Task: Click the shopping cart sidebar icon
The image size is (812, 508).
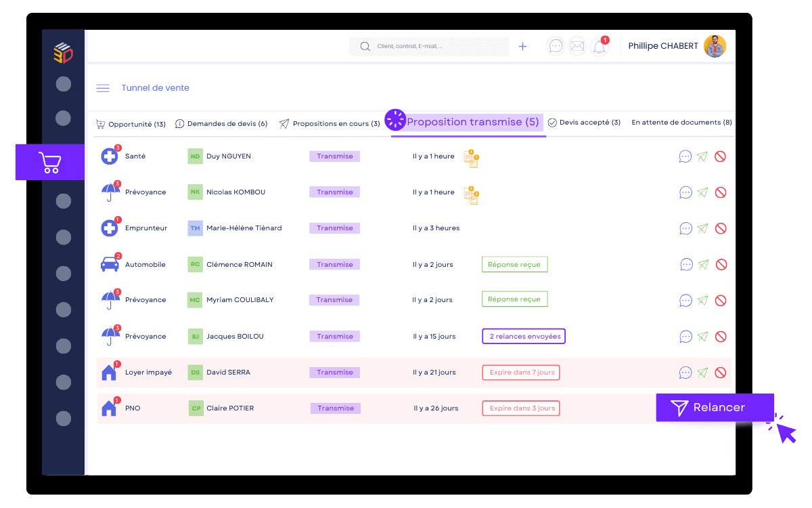Action: (x=50, y=163)
